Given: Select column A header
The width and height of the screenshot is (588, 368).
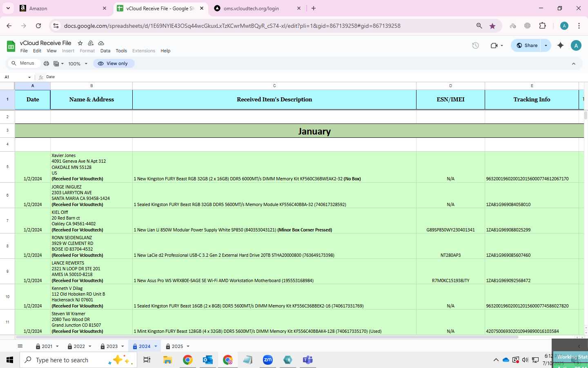Looking at the screenshot, I should pyautogui.click(x=33, y=86).
